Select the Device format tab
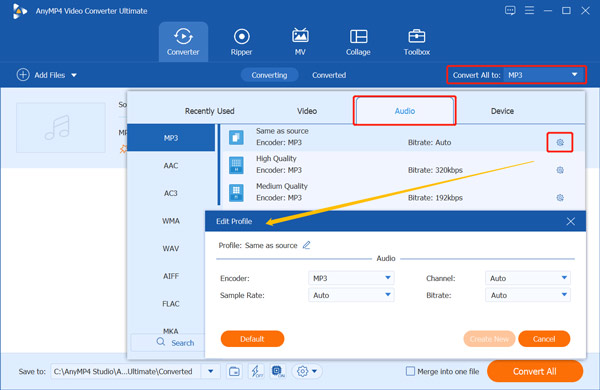Screen dimensions: 600x390 coord(502,111)
